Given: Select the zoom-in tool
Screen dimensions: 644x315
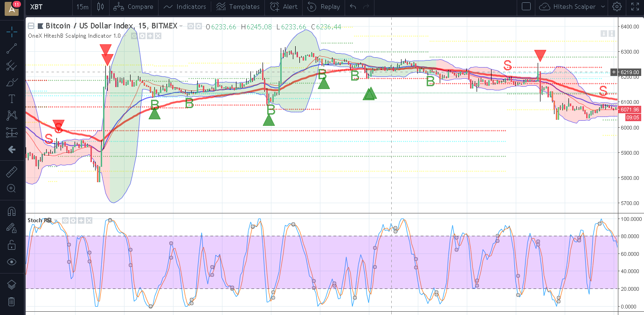Looking at the screenshot, I should pos(12,188).
